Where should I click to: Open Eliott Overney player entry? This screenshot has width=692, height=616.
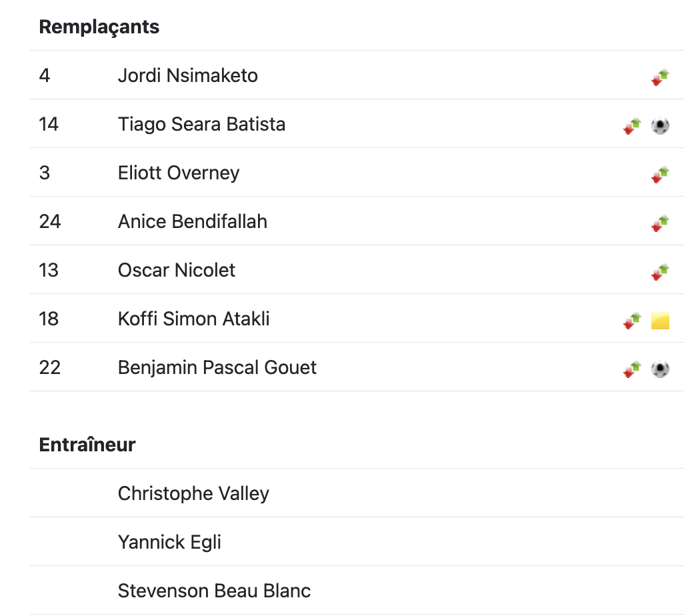[x=178, y=173]
